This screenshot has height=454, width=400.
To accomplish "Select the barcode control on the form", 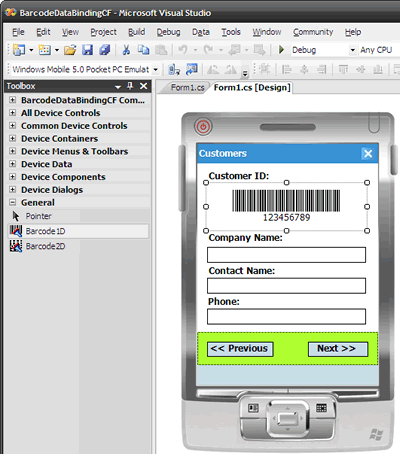I will point(286,206).
